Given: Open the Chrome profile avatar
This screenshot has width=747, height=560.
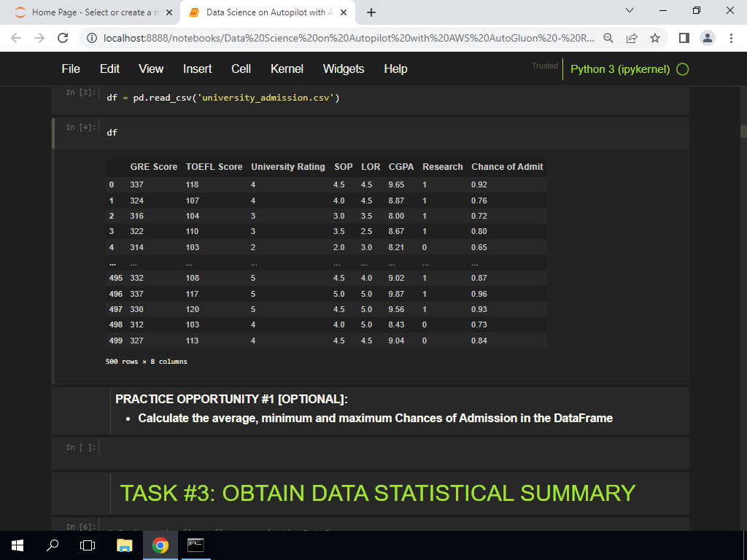Looking at the screenshot, I should click(708, 38).
